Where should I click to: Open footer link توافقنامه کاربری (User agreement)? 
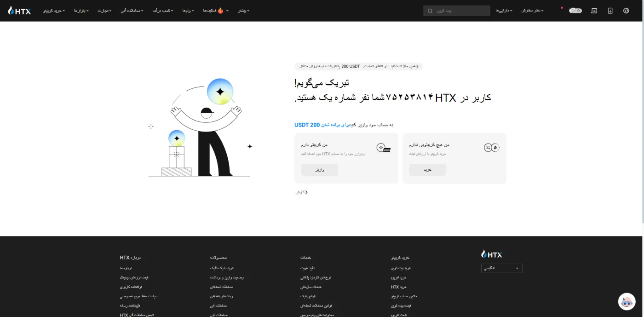131,287
